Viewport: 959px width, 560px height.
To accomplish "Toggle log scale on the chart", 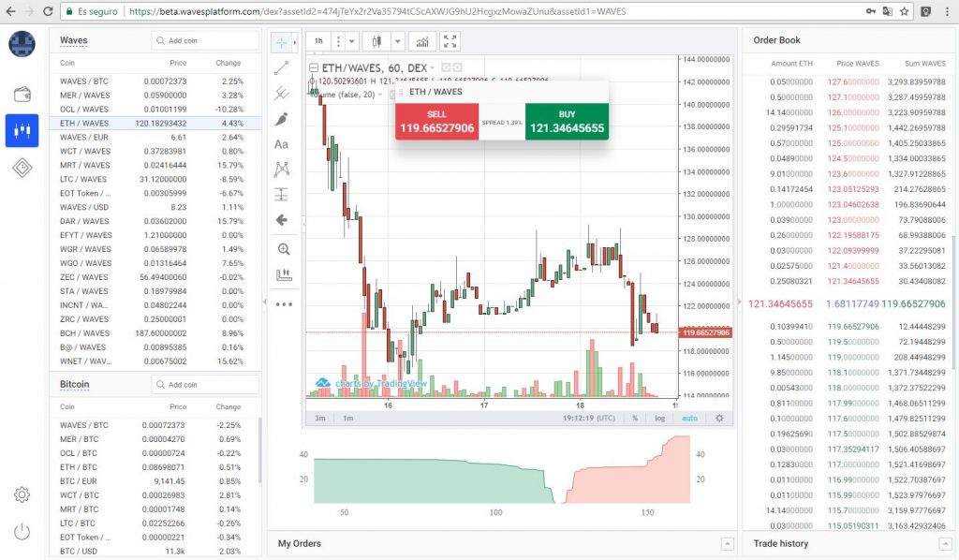I will (660, 419).
